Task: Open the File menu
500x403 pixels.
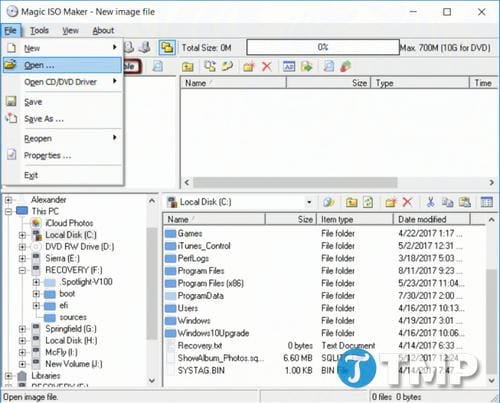Action: [11, 31]
